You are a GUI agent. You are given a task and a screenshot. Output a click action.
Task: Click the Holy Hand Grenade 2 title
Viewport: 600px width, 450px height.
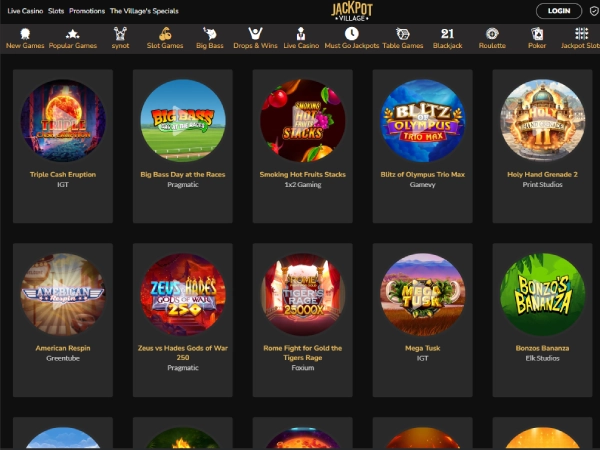[x=542, y=174]
